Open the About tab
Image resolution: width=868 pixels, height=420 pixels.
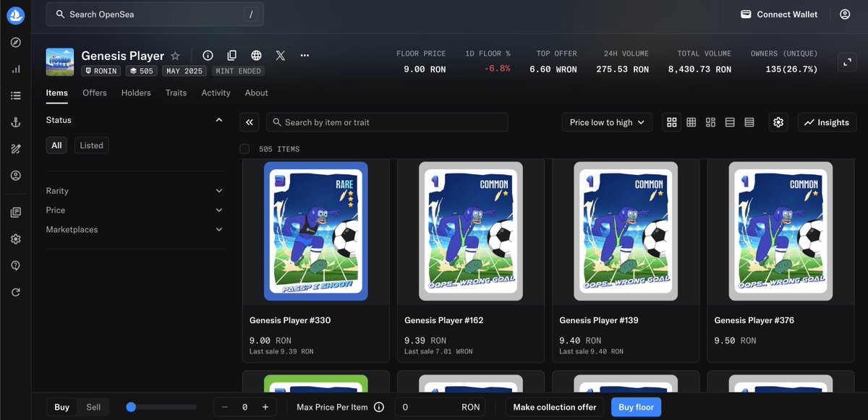[257, 93]
